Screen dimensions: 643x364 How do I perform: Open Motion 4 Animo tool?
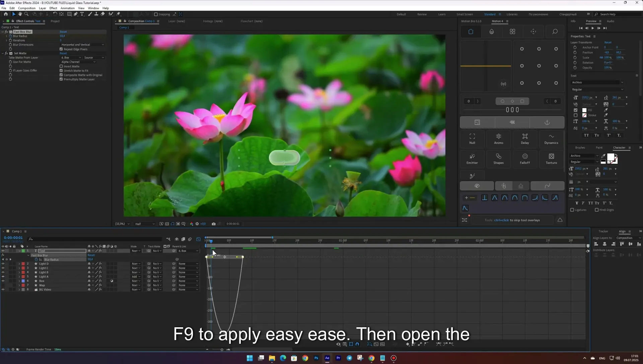pos(499,139)
